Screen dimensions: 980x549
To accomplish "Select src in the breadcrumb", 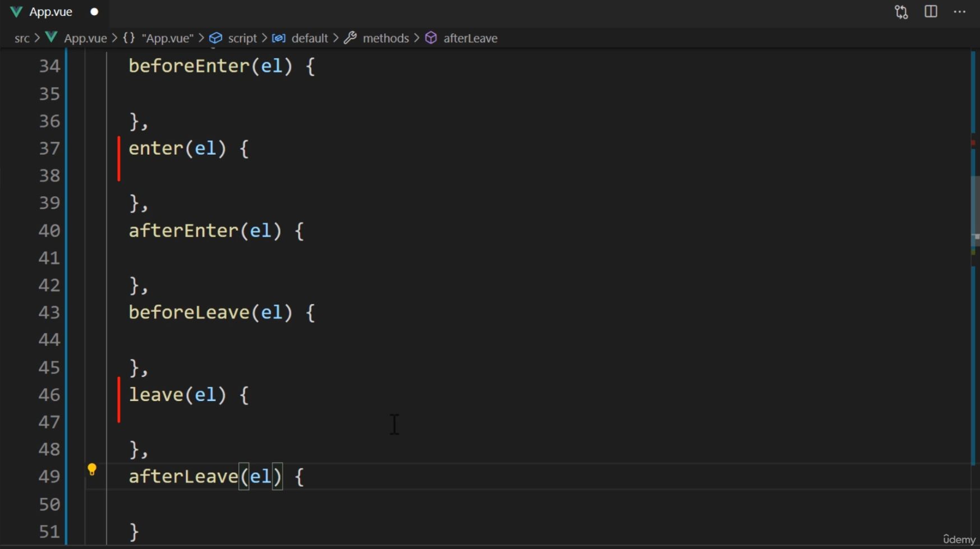I will 22,38.
